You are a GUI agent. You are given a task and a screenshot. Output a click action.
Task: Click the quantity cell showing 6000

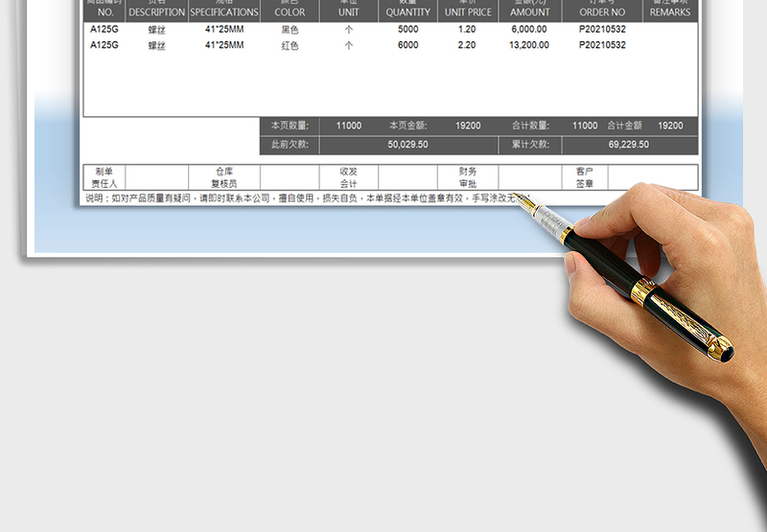pos(408,45)
